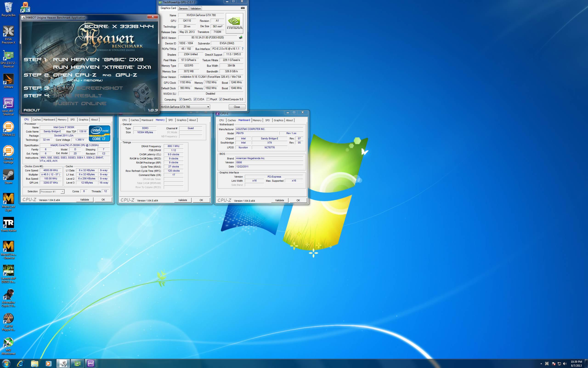Click RUN HEAVEN "XTREME" DX11 option
Image resolution: width=588 pixels, height=368 pixels.
[102, 67]
